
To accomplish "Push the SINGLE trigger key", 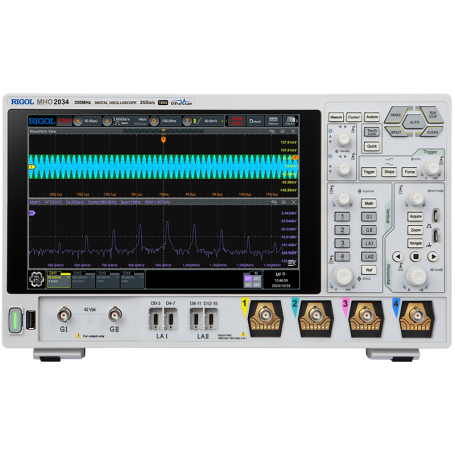I will tap(396, 115).
